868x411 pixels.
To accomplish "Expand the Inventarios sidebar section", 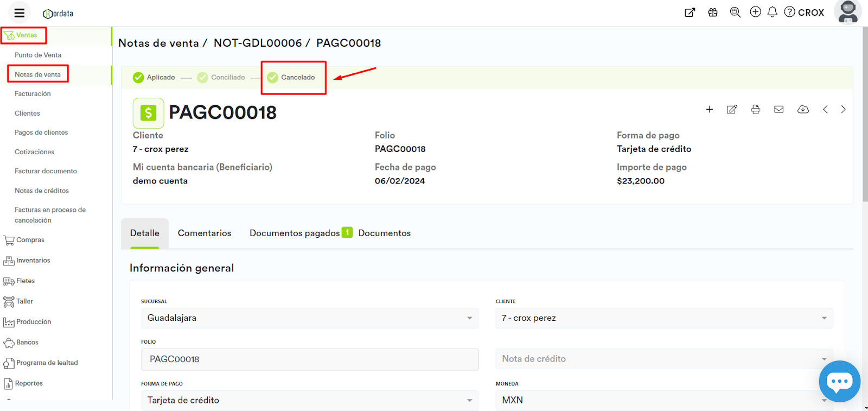I will pos(33,261).
